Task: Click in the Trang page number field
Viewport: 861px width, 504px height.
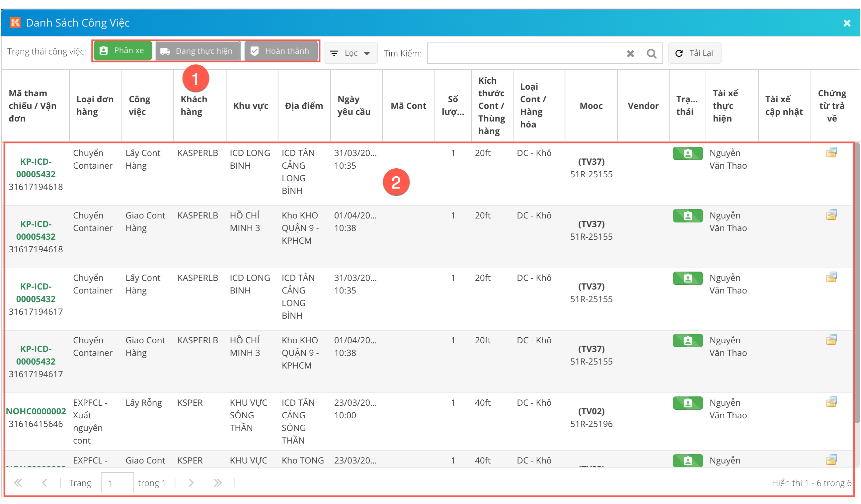Action: pyautogui.click(x=117, y=483)
